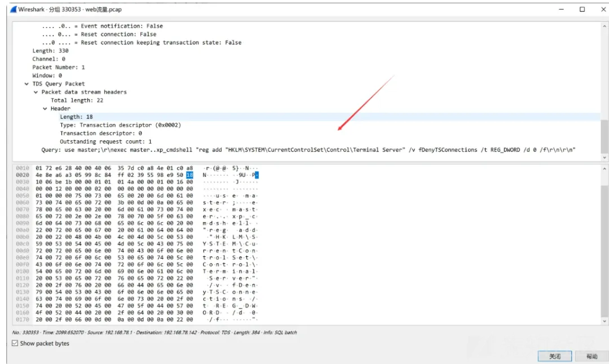Collapse Packet data stream headers node

(x=36, y=92)
